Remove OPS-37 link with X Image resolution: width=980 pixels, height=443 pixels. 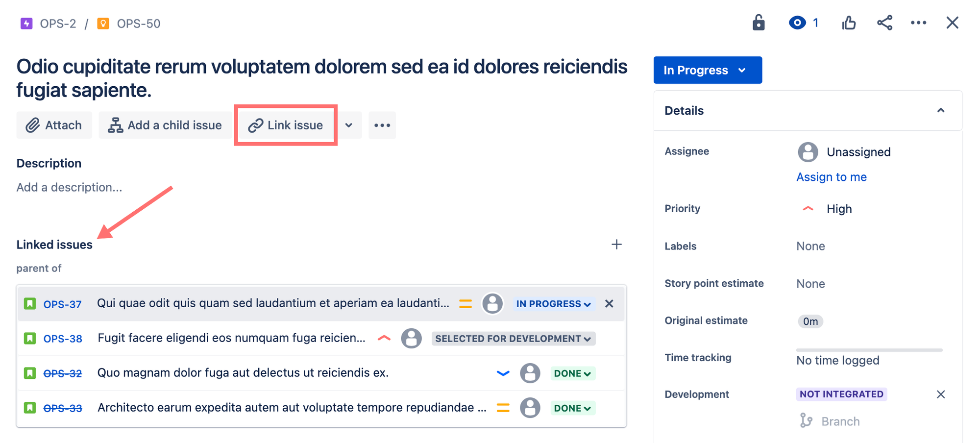click(x=609, y=304)
